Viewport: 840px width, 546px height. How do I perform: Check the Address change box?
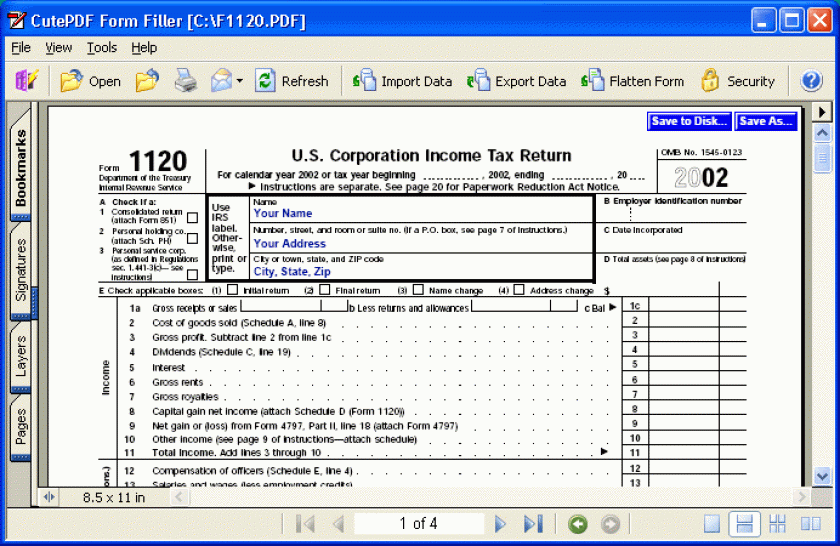(519, 290)
